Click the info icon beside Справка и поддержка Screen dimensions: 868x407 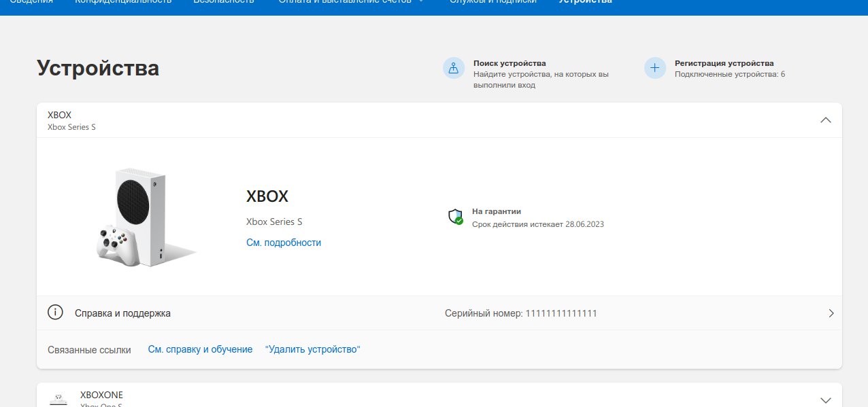(55, 313)
